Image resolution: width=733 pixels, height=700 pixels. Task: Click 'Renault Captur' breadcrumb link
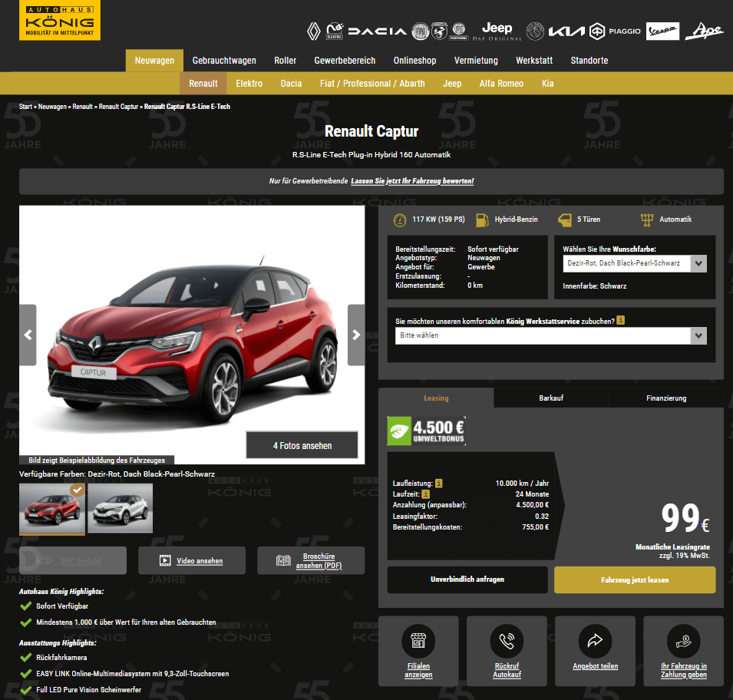click(118, 107)
